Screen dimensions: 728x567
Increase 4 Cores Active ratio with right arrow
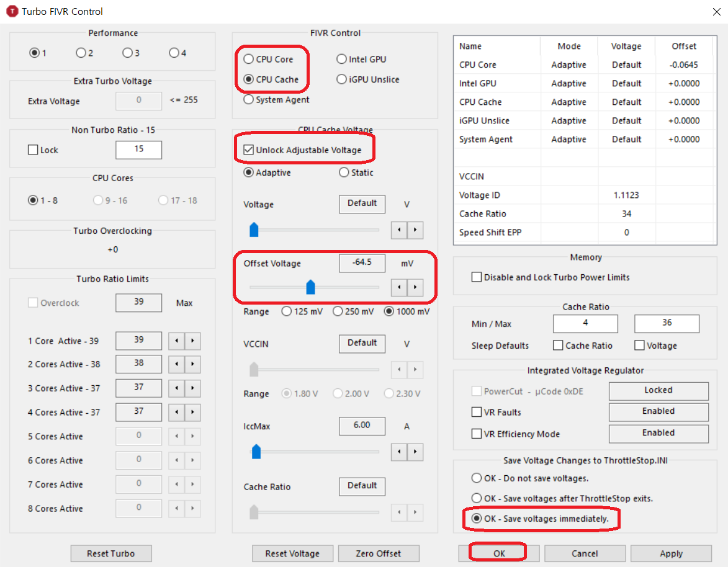point(192,412)
